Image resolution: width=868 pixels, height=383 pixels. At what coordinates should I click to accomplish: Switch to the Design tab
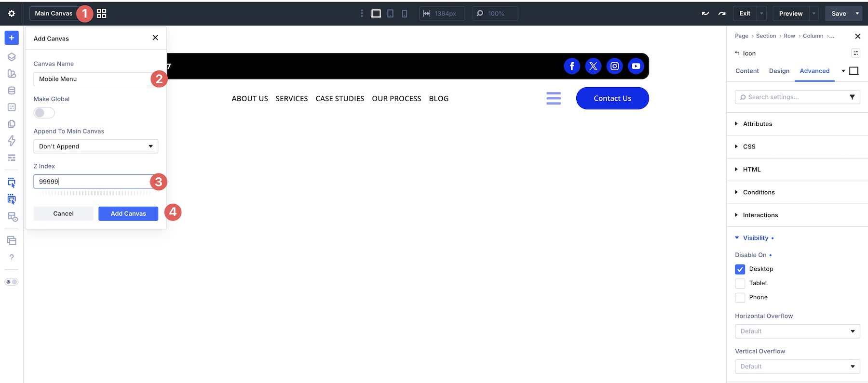[x=779, y=71]
